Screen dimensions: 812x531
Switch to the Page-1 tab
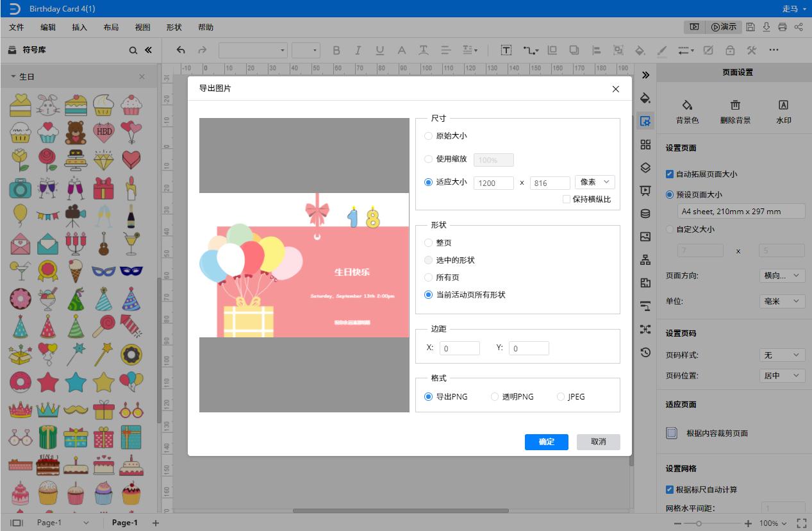[124, 522]
